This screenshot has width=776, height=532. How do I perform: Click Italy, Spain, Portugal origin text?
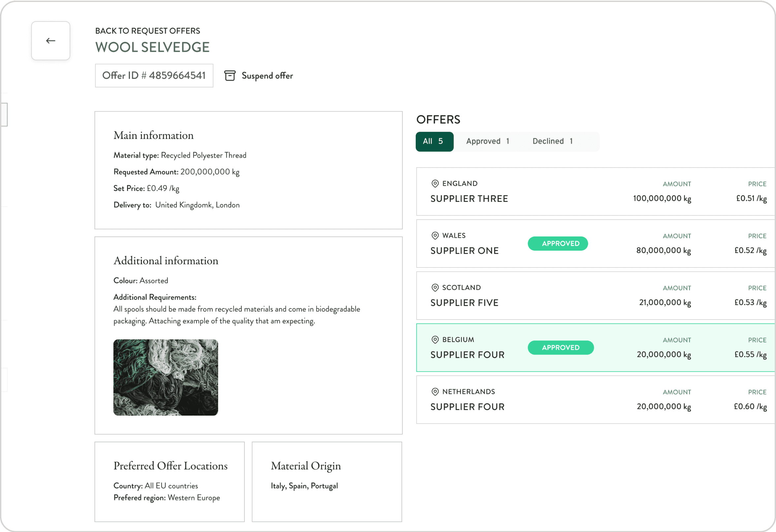[305, 486]
